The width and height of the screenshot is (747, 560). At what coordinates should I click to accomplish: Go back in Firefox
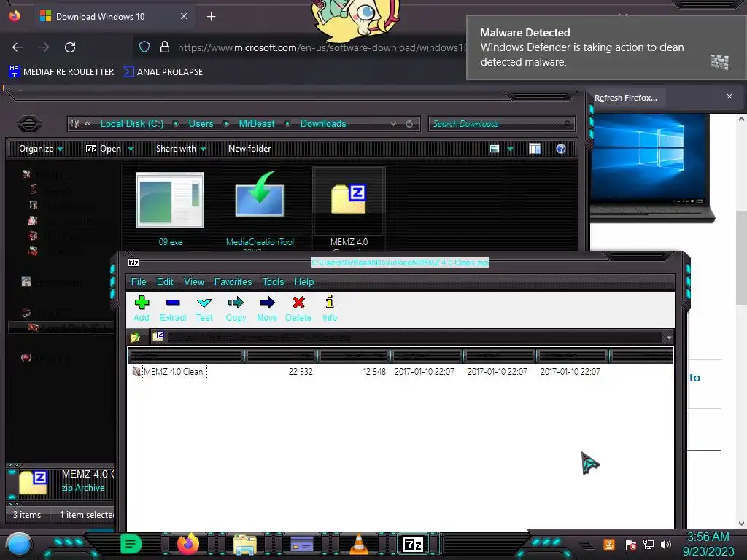coord(18,47)
